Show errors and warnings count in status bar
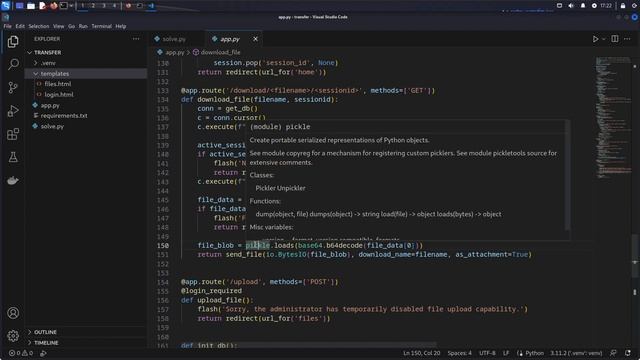Screen dimensions: 640x360 (x=21, y=353)
